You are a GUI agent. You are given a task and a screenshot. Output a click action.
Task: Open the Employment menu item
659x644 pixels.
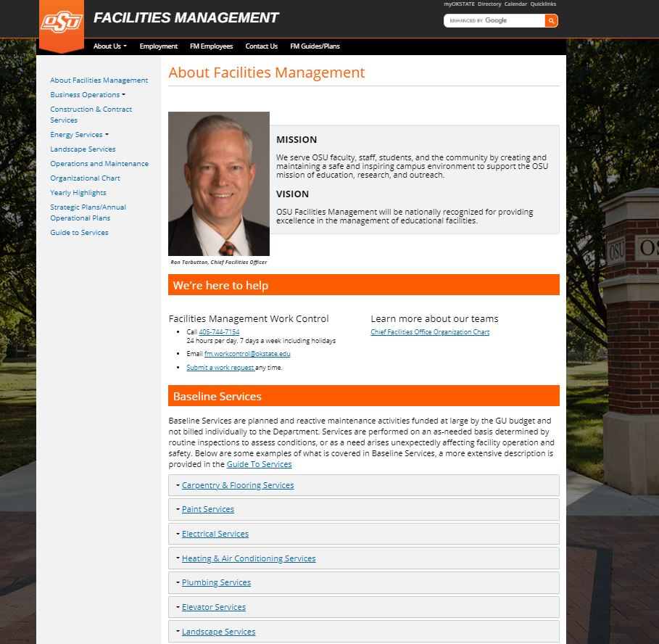158,46
